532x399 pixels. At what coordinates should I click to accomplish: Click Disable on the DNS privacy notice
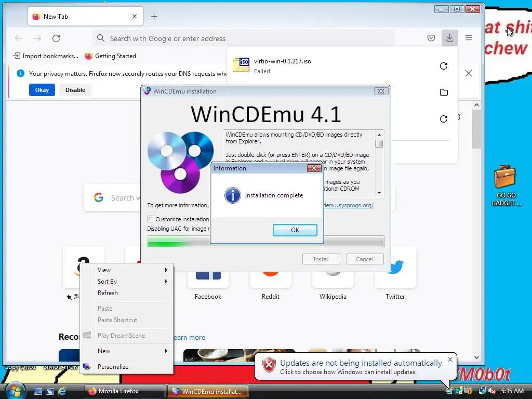[75, 90]
